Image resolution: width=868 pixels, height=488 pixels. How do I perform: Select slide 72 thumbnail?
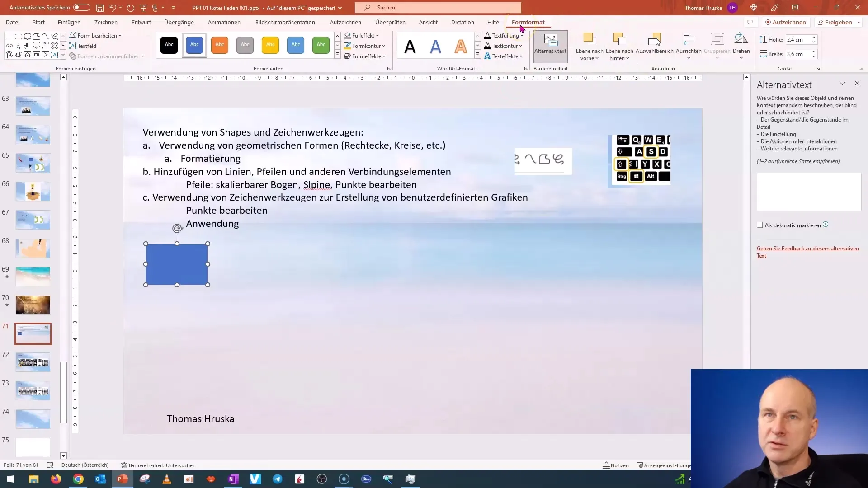tap(33, 362)
